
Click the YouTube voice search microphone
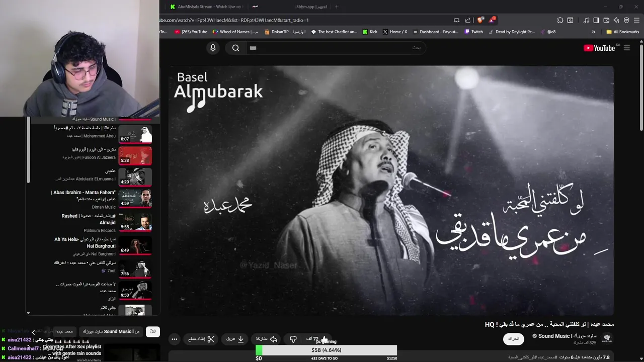pos(213,48)
